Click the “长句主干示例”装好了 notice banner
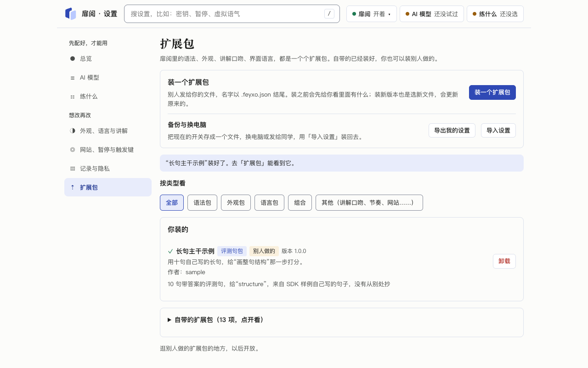588x368 pixels. [x=342, y=163]
